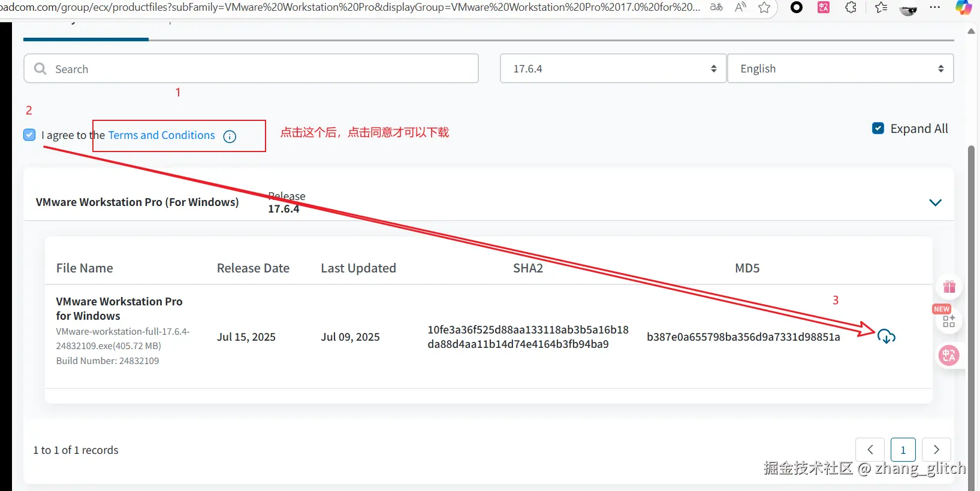
Task: Download VMware Workstation Pro for Windows file
Action: coord(886,337)
